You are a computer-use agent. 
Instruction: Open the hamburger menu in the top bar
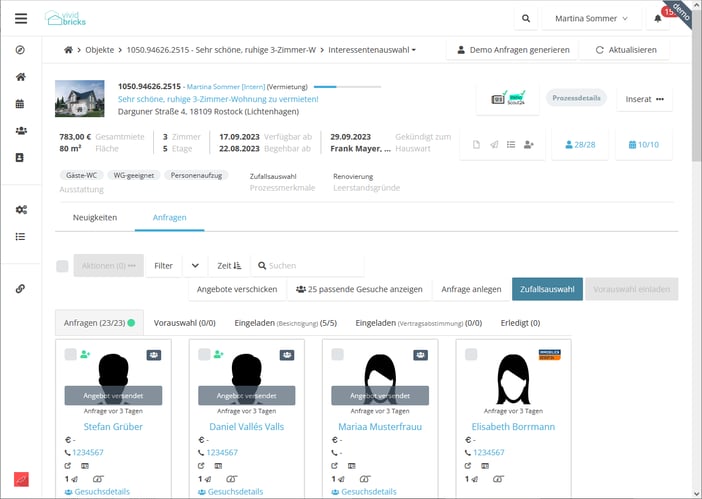click(x=21, y=18)
